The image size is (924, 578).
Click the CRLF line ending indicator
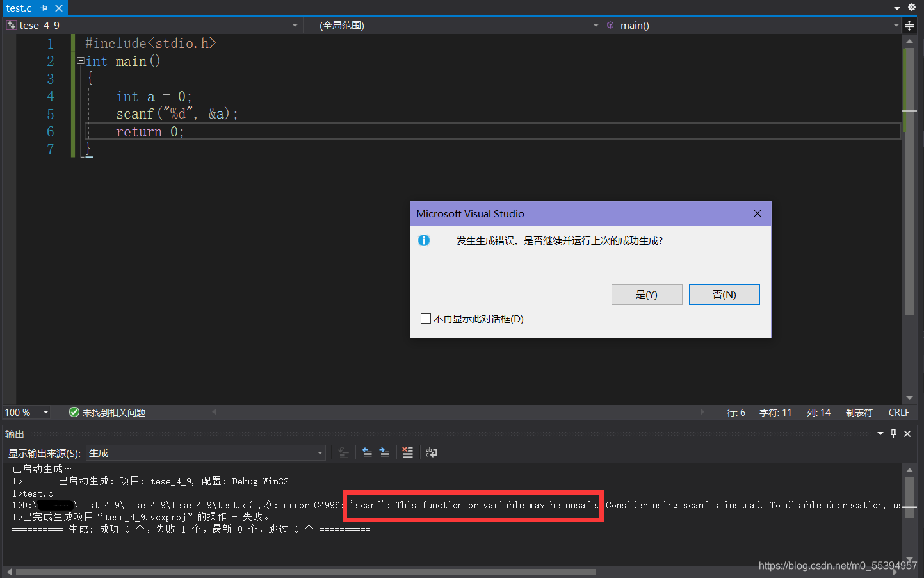[x=899, y=413]
